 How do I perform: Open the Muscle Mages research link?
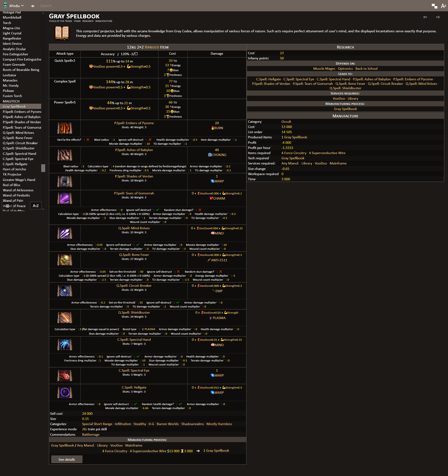[324, 69]
